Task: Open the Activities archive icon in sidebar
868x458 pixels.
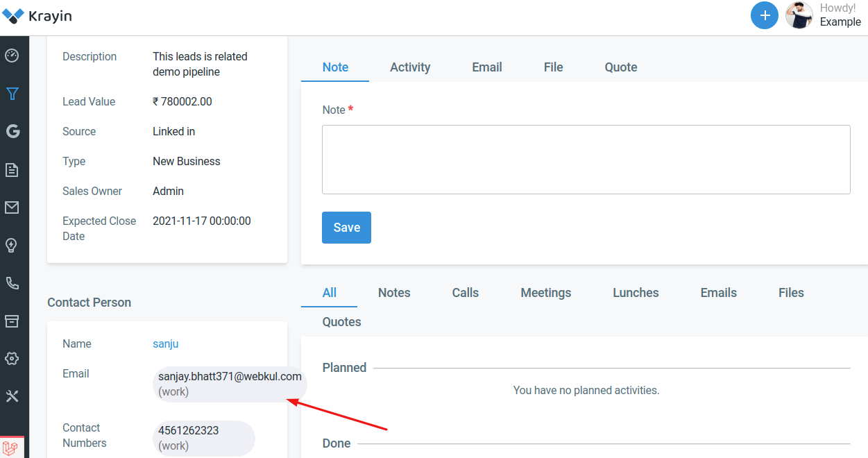Action: (x=12, y=321)
